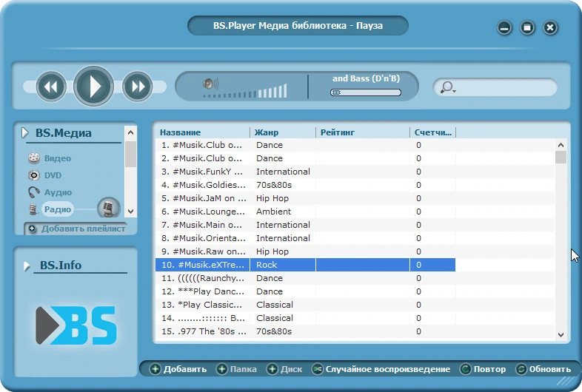Click the Диск add disc button

pos(284,369)
